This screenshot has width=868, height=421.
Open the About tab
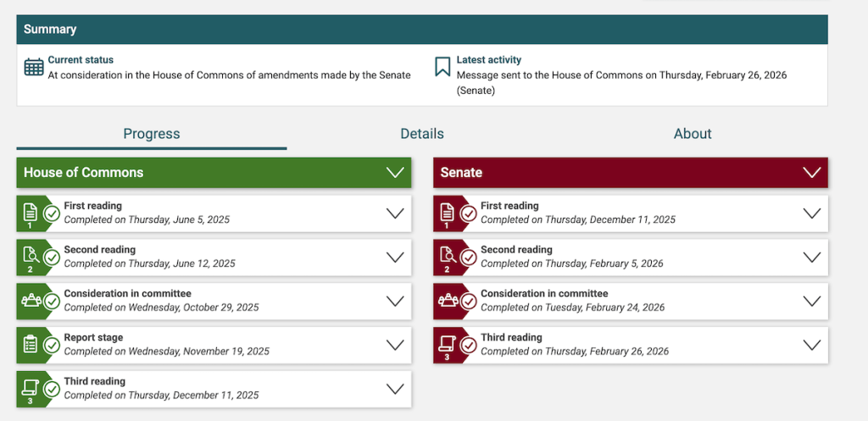tap(693, 134)
